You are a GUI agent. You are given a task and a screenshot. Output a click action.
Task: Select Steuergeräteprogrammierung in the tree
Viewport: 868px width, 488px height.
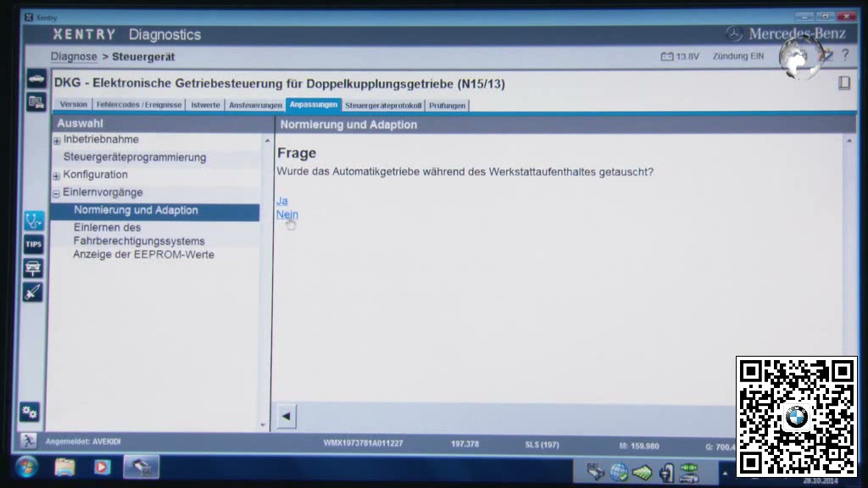click(x=135, y=157)
